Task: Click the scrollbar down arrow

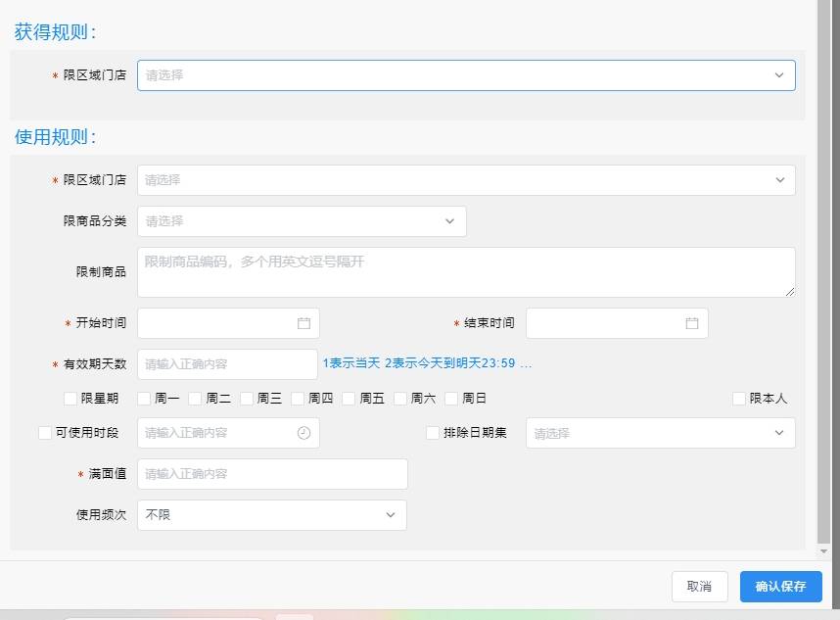Action: click(x=823, y=550)
